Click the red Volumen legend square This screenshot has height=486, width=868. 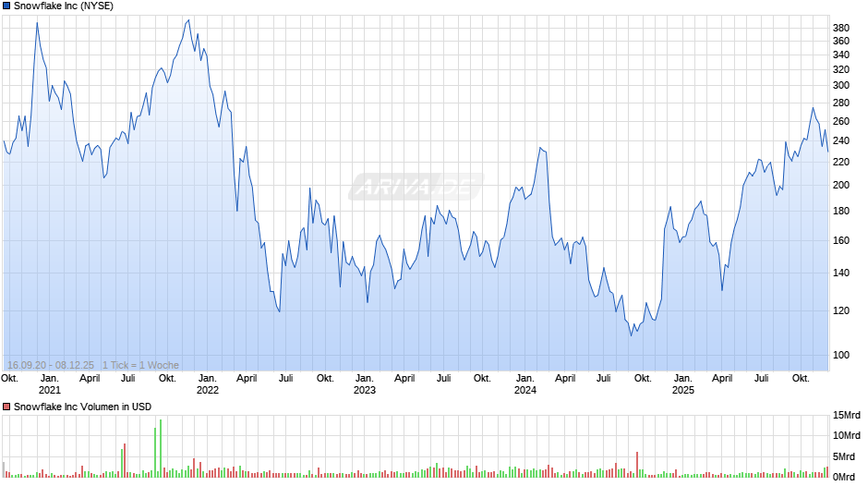click(6, 407)
